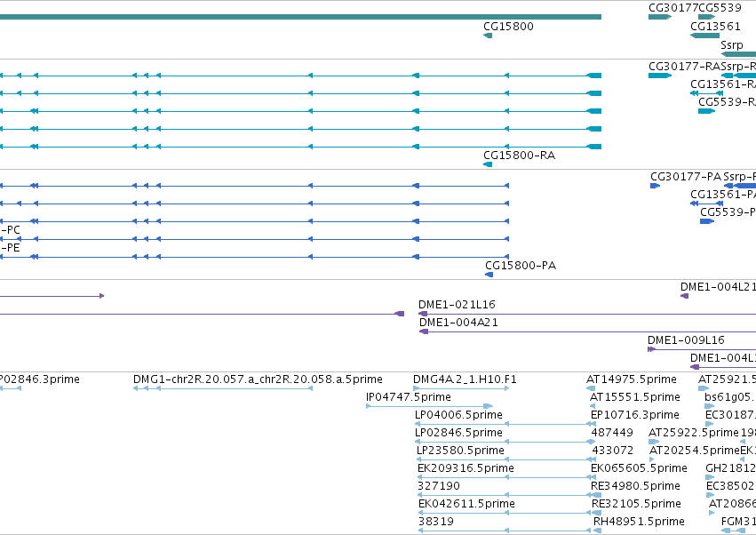Select the -PC protein label
The width and height of the screenshot is (756, 535).
pyautogui.click(x=10, y=230)
